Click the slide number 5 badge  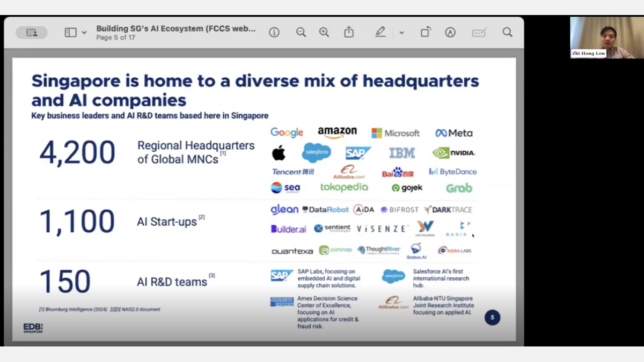point(492,317)
